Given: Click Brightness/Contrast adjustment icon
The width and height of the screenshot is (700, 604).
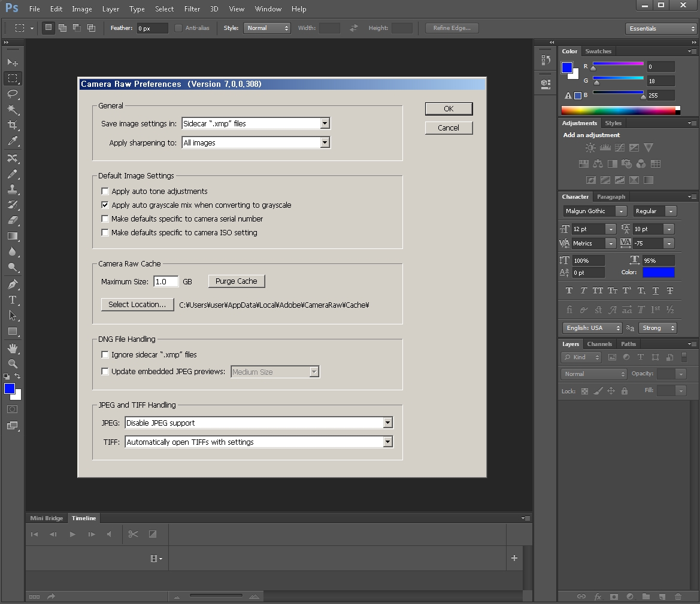Looking at the screenshot, I should tap(590, 147).
